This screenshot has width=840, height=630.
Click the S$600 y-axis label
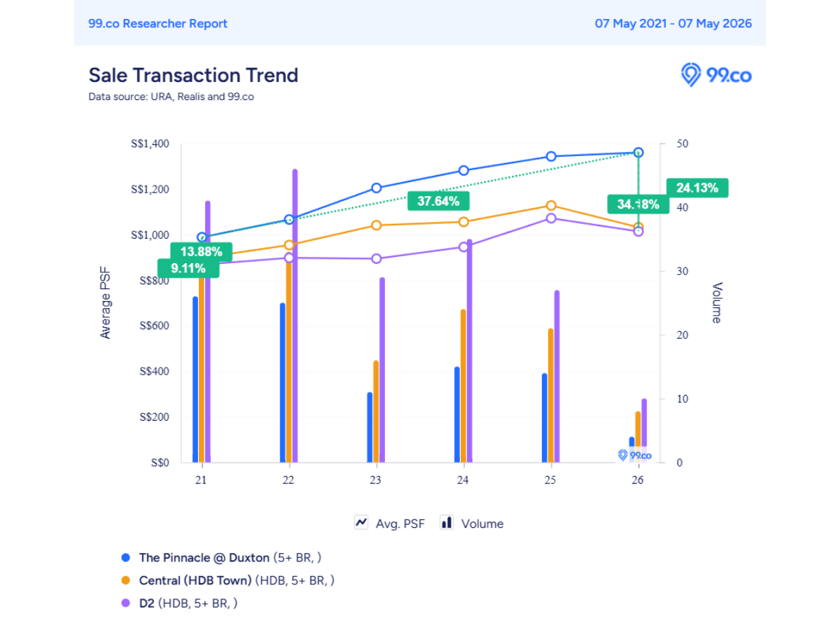tap(153, 326)
